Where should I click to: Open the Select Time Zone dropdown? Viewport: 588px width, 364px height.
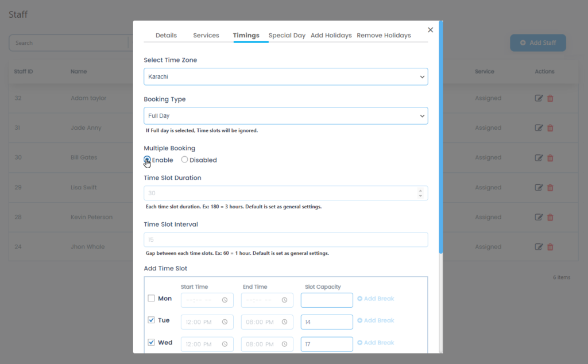(x=285, y=76)
